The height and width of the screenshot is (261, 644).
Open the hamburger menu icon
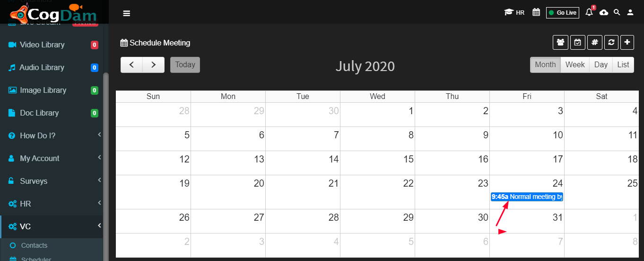(x=126, y=13)
